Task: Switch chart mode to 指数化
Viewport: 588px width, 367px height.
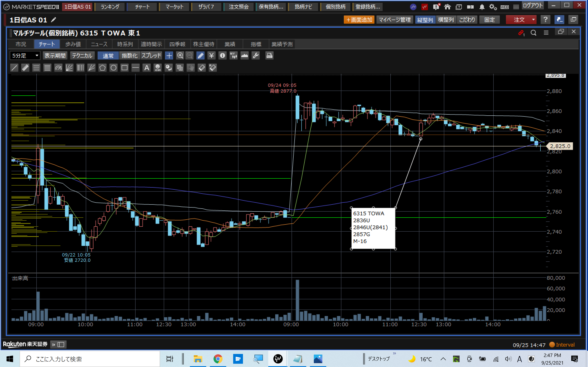Action: (129, 56)
